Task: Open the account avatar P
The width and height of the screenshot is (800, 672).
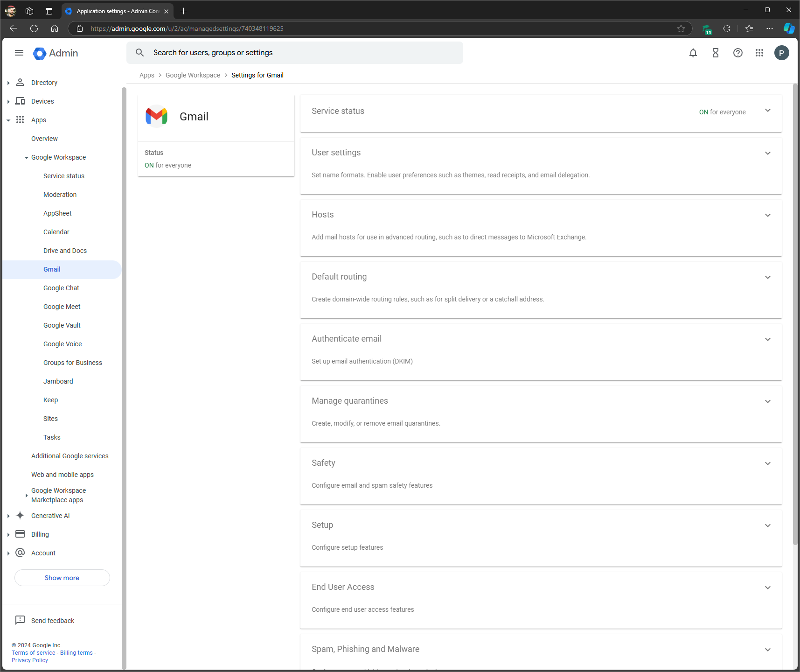Action: (x=782, y=53)
